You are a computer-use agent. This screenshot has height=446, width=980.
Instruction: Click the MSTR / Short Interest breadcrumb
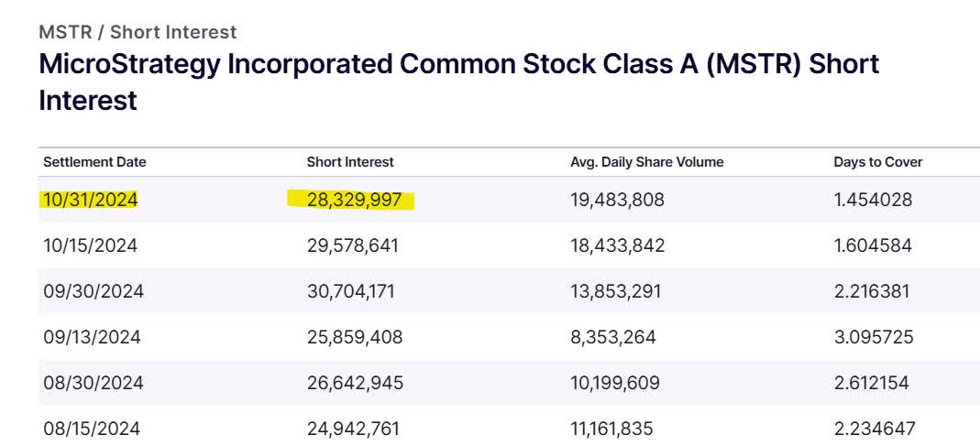[138, 32]
